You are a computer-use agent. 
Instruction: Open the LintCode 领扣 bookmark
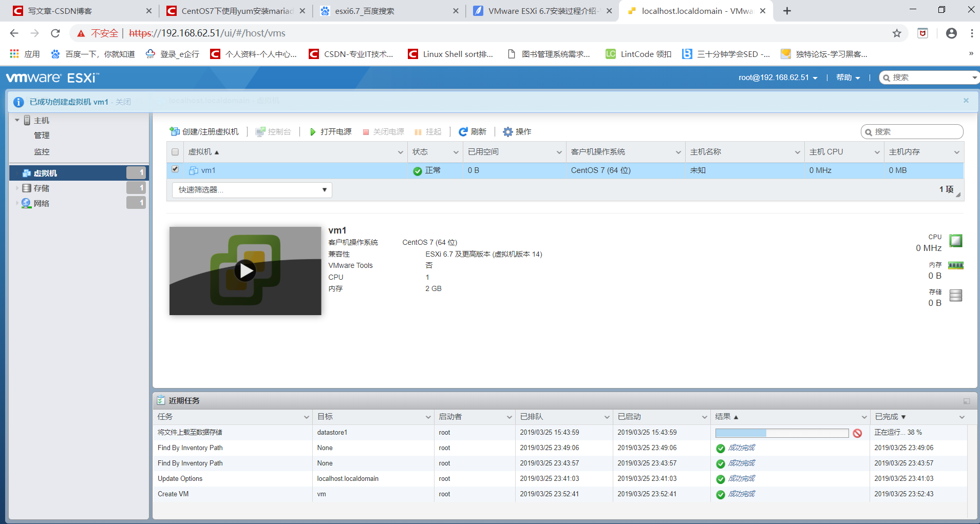click(638, 54)
